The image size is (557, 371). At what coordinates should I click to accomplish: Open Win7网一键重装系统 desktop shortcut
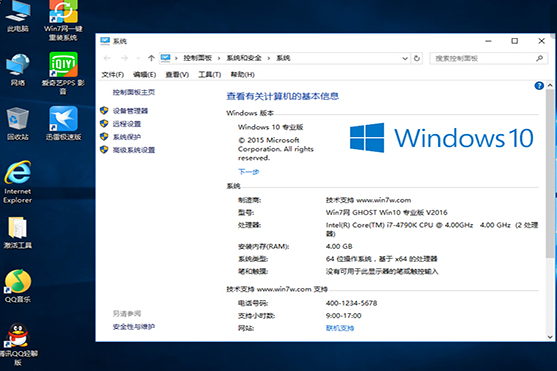[63, 20]
